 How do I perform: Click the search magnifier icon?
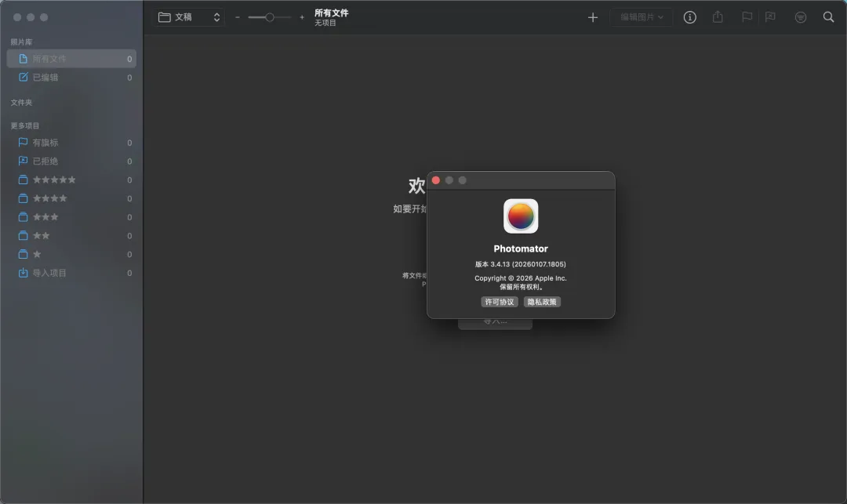tap(828, 17)
